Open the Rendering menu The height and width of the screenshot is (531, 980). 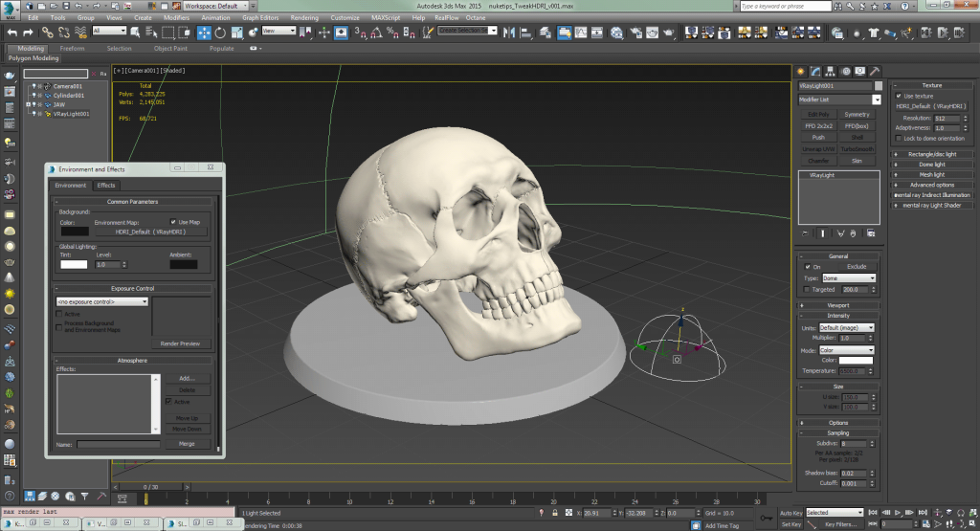coord(303,17)
